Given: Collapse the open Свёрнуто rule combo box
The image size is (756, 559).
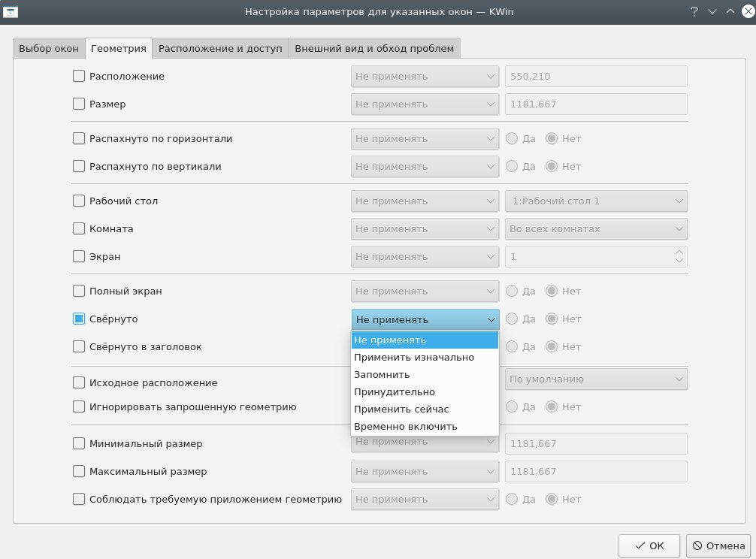Looking at the screenshot, I should pyautogui.click(x=425, y=319).
